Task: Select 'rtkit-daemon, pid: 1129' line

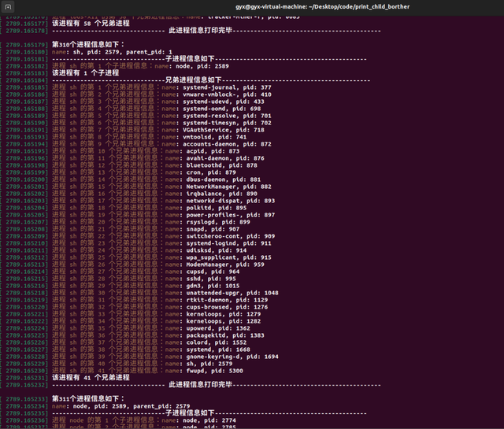Action: (x=227, y=300)
